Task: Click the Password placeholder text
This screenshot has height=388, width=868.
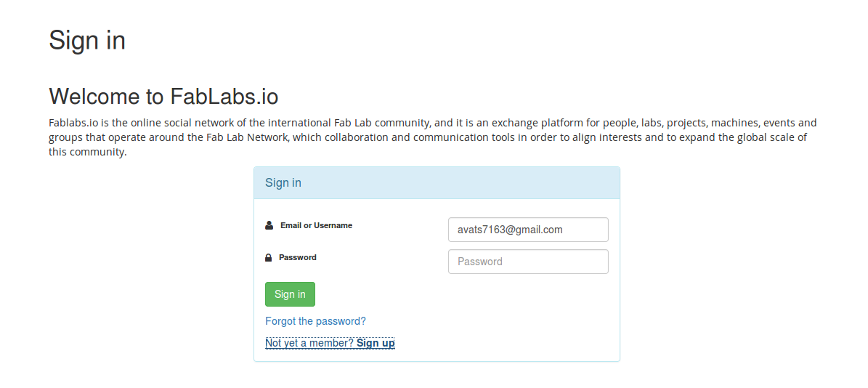Action: click(480, 262)
